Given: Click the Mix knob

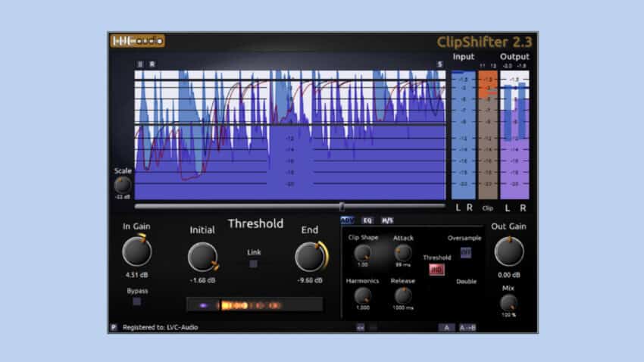Looking at the screenshot, I should pyautogui.click(x=508, y=303).
